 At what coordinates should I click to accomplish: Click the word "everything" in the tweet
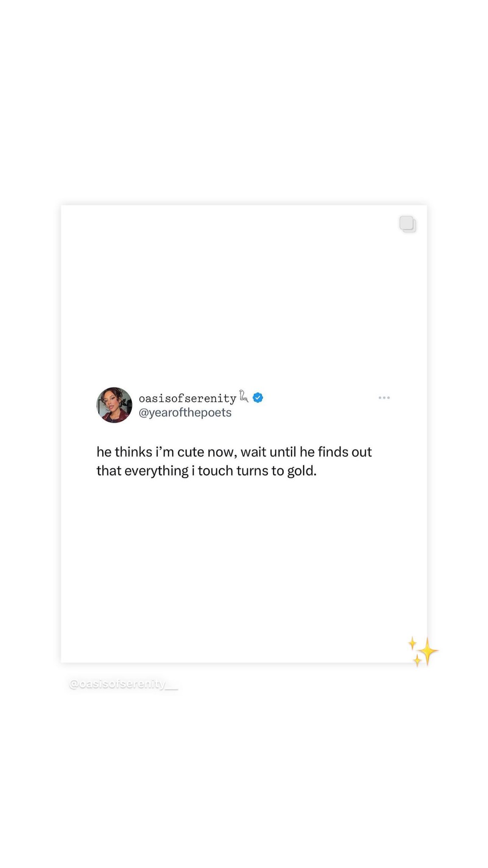[157, 471]
